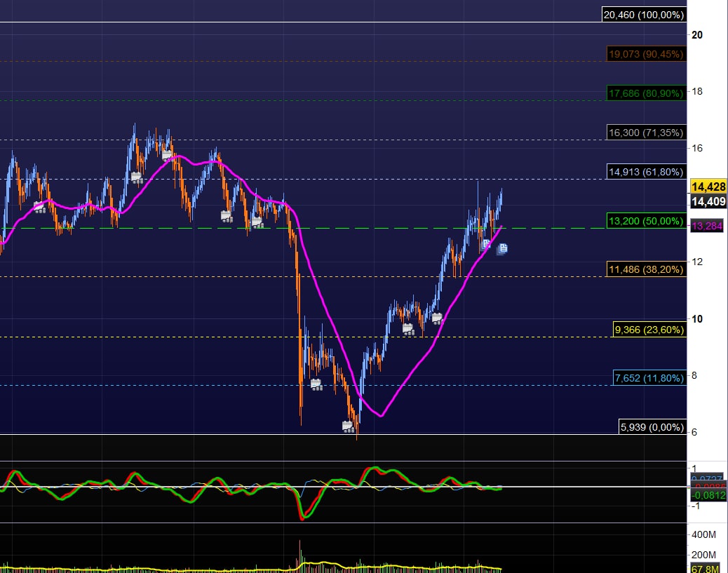728x573 pixels.
Task: Click the 11,486 (38,20%) Fibonacci label
Action: (645, 269)
